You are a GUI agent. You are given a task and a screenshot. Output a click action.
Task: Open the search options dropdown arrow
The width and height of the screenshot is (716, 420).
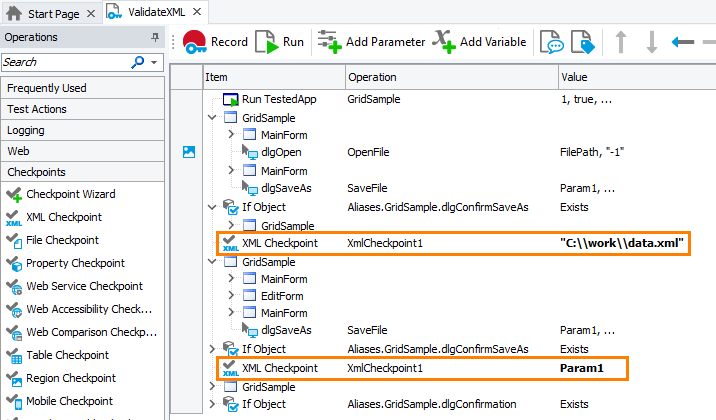(154, 62)
